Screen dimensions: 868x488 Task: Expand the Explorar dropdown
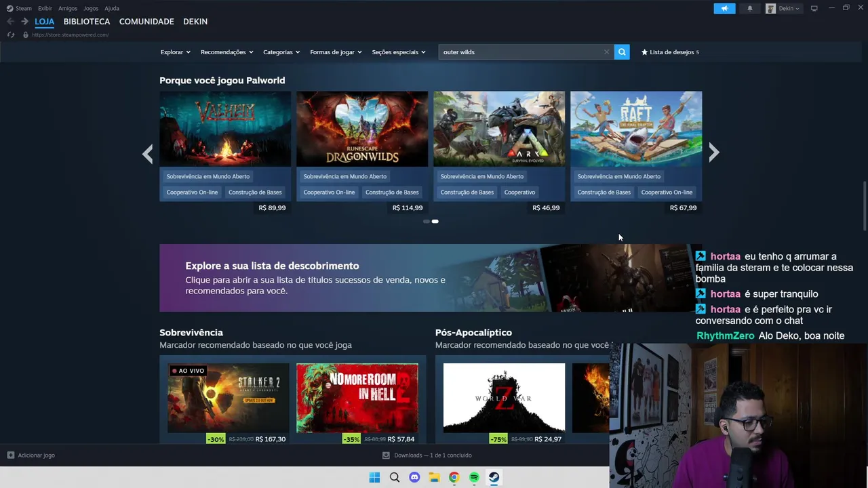tap(175, 52)
